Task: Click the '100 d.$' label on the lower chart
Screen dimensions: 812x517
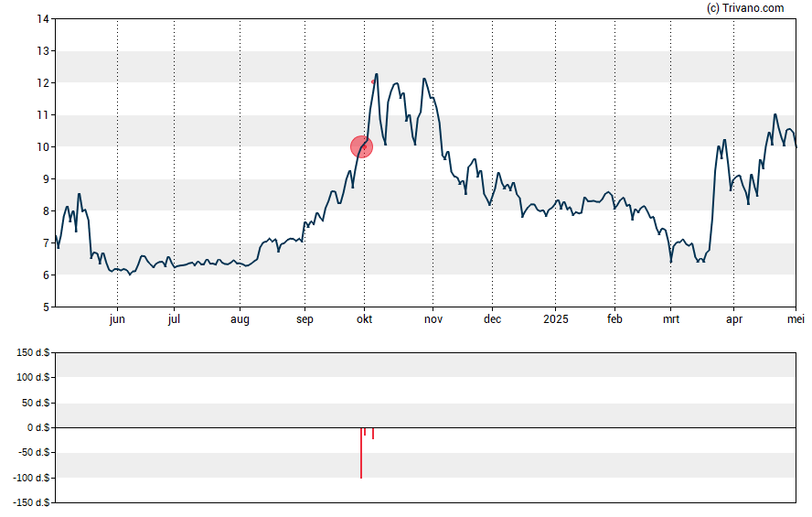Action: click(33, 377)
